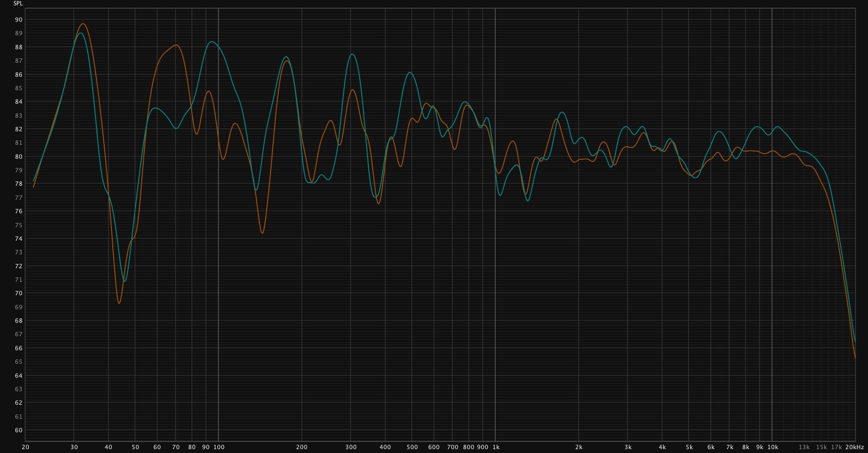Select the 88 dB label on SPL axis
Viewport: 868px width, 453px height.
pos(19,47)
